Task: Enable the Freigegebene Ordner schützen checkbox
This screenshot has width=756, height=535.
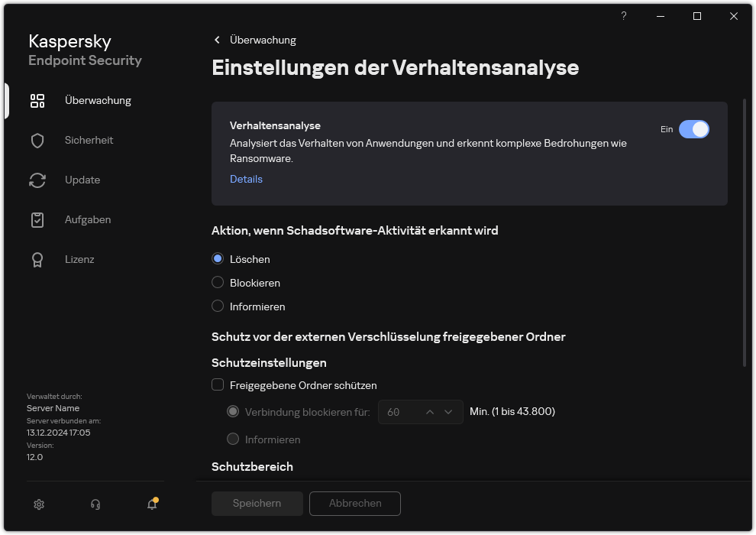Action: pos(218,385)
